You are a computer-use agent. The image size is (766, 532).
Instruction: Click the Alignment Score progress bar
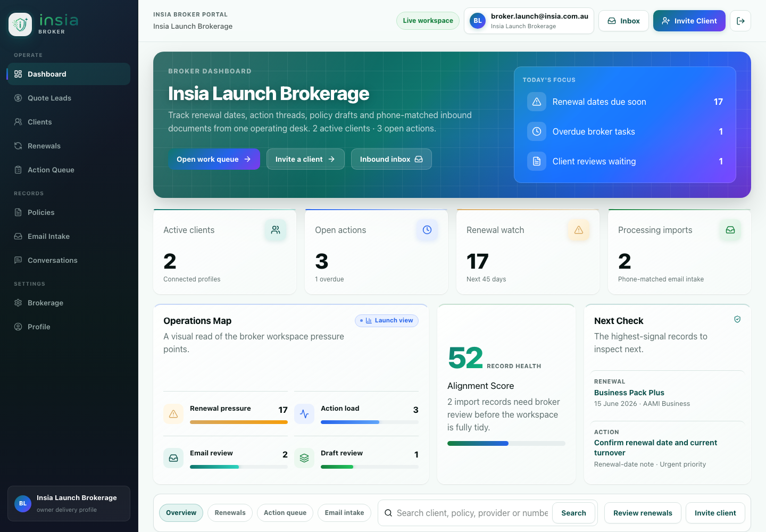pos(506,443)
